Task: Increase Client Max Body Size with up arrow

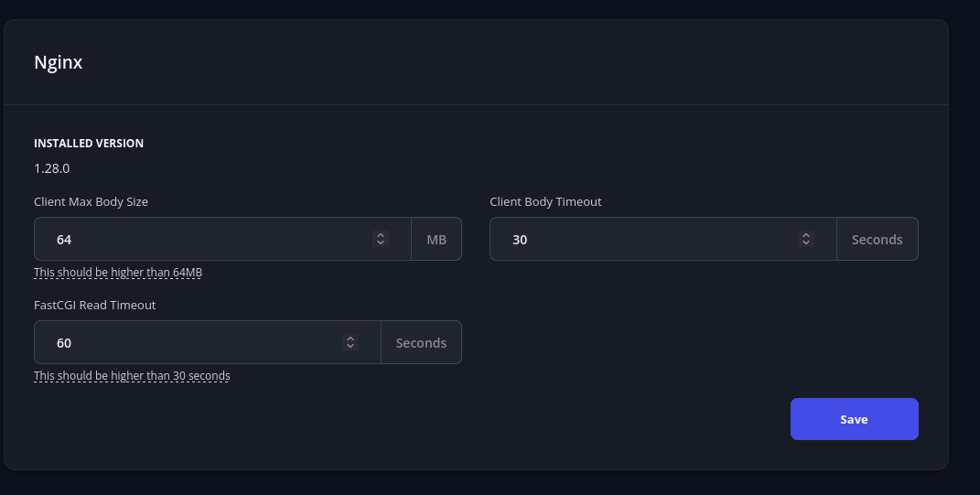Action: point(381,235)
